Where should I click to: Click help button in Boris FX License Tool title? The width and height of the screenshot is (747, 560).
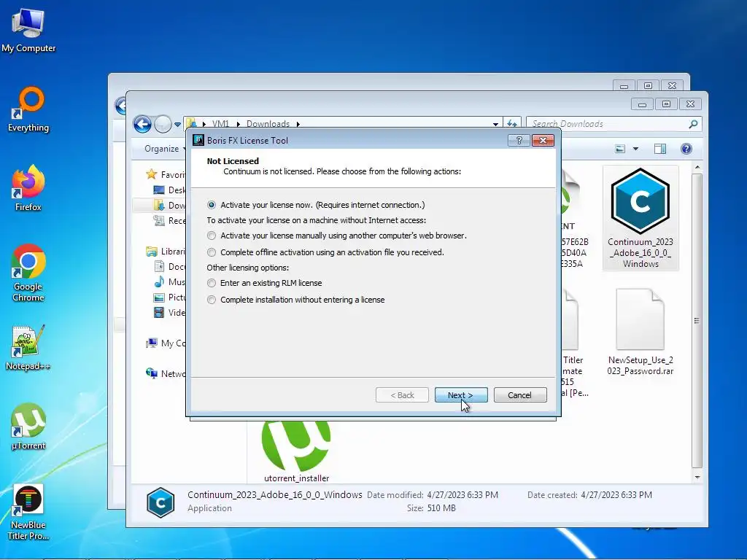[519, 141]
